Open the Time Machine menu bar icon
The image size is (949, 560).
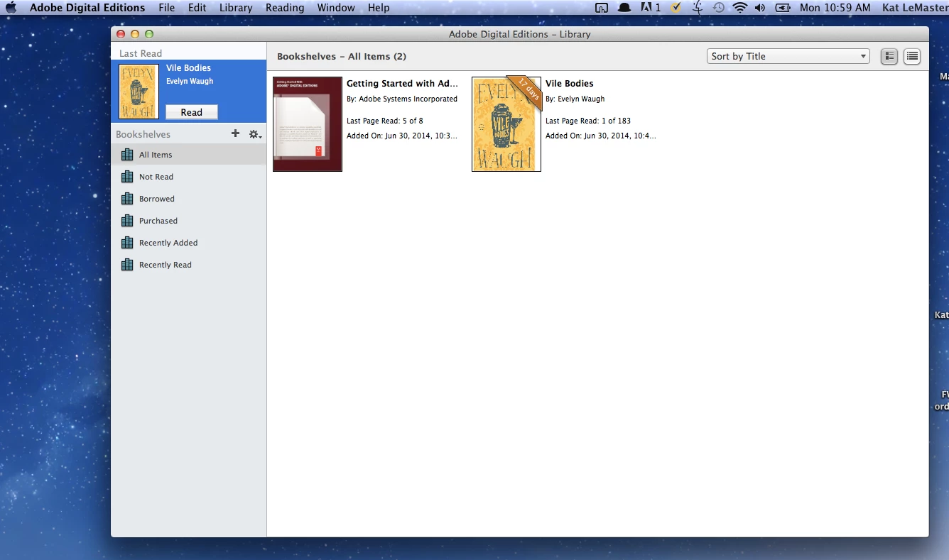719,8
